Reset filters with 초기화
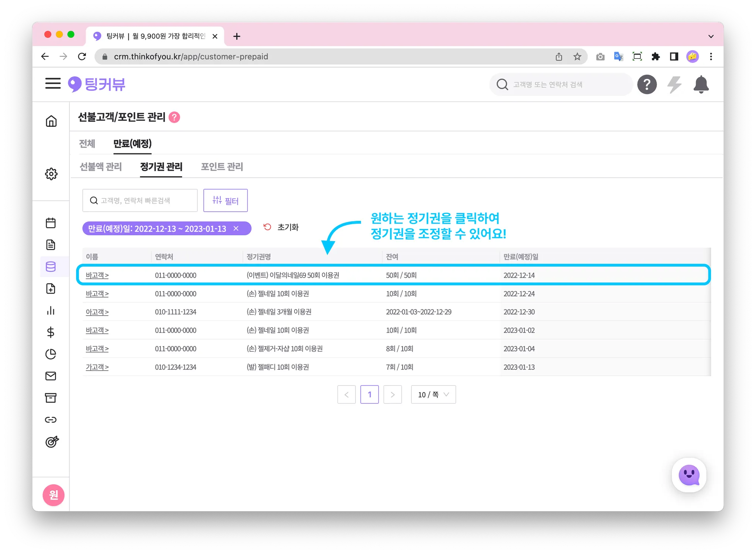This screenshot has width=756, height=554. coord(281,227)
